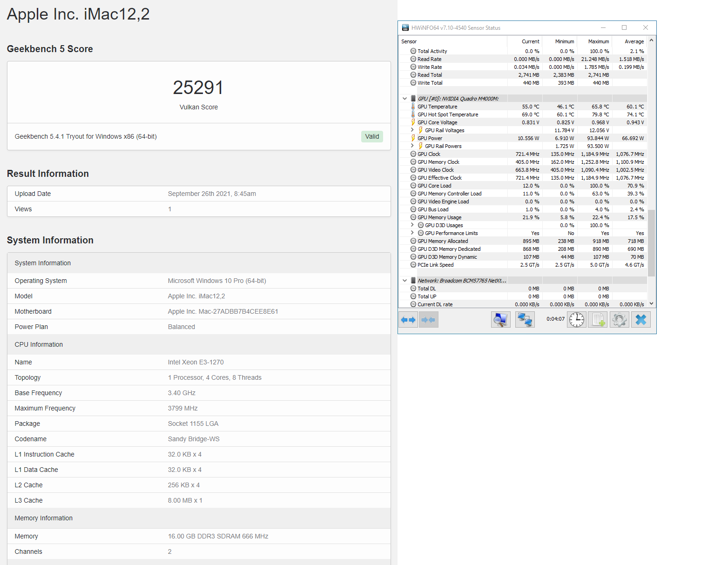Screen dimensions: 728x565
Task: Click the GPU Memory Usage row icon
Action: click(413, 217)
